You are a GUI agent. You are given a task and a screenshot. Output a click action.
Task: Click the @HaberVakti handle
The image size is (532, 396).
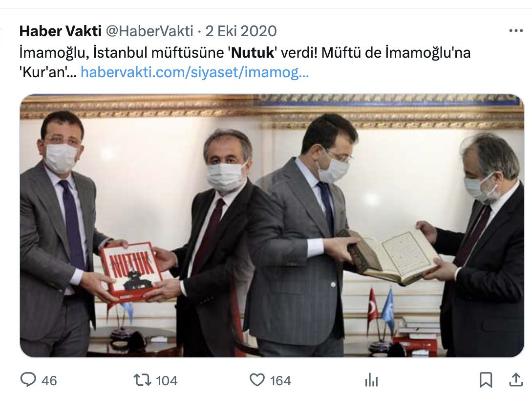[149, 31]
